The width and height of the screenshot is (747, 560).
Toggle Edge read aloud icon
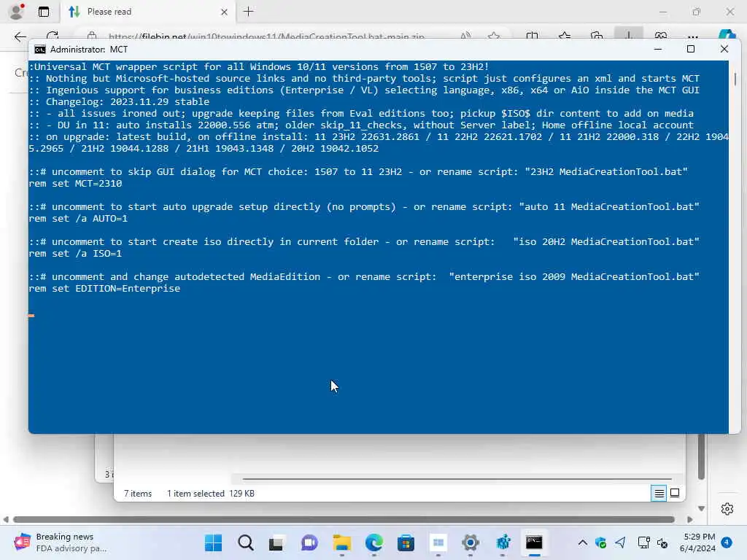pyautogui.click(x=465, y=36)
